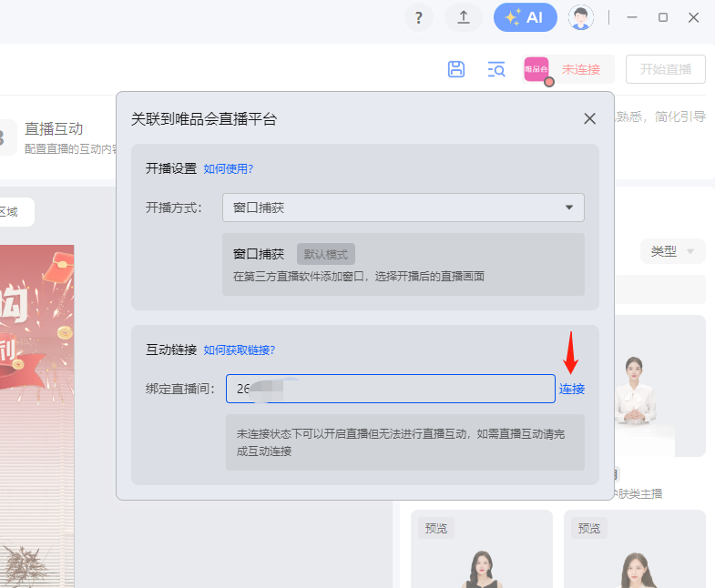Expand the 类型 filter dropdown

[x=672, y=251]
